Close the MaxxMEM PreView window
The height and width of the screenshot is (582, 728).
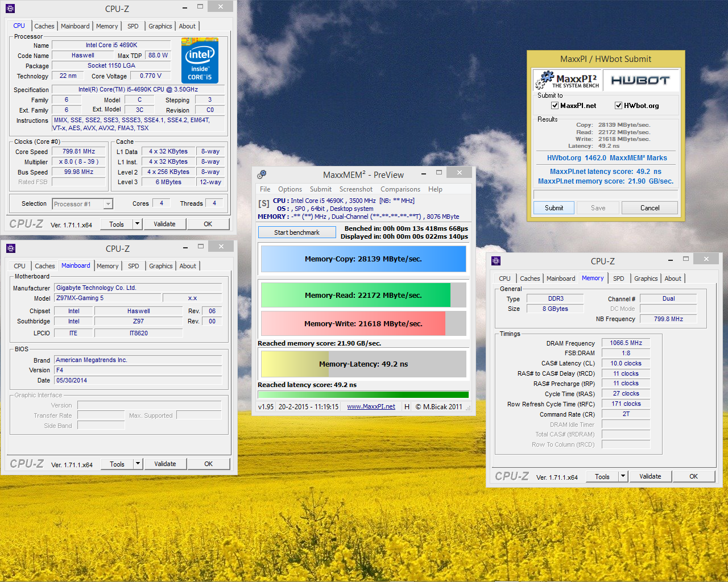[460, 172]
